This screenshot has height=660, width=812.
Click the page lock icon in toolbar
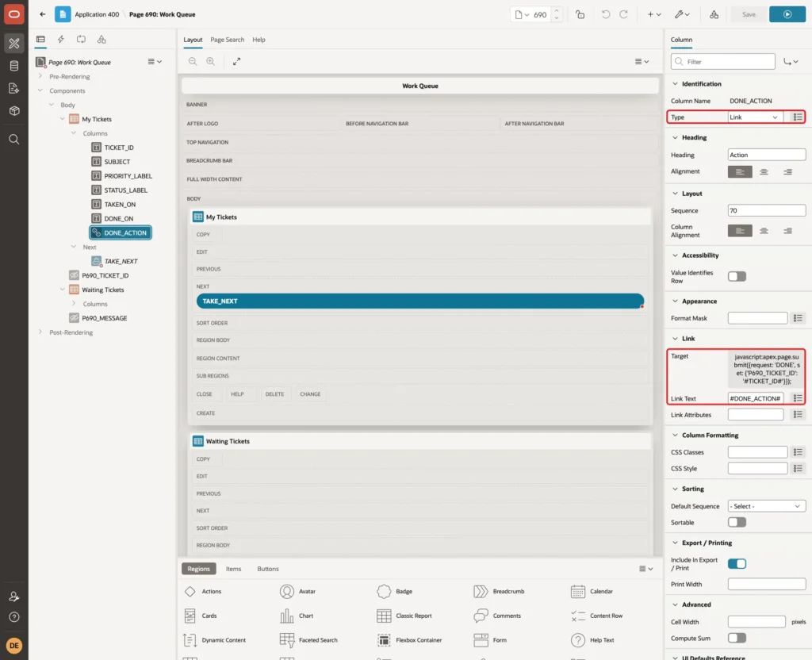580,14
